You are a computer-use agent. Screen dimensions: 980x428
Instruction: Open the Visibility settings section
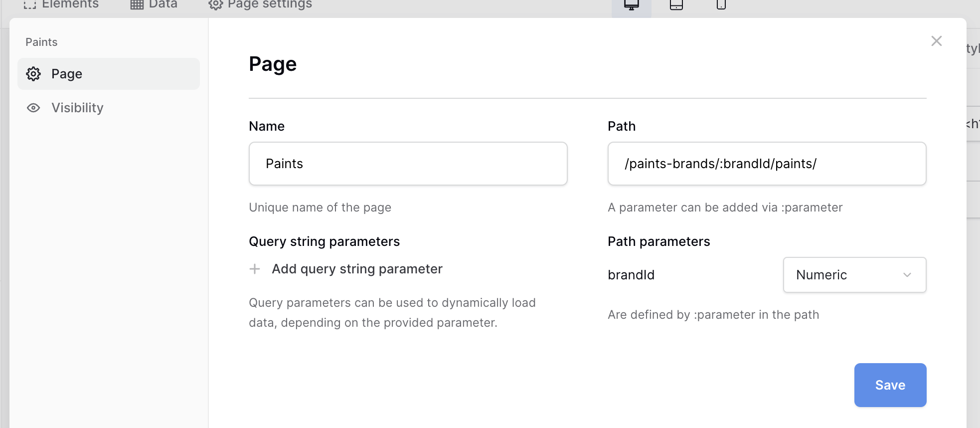(x=77, y=108)
